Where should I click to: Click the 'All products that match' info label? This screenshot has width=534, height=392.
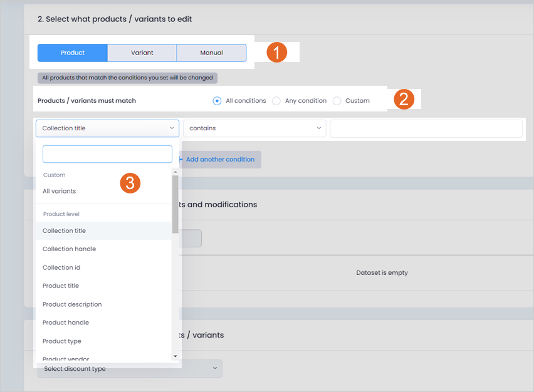[127, 78]
